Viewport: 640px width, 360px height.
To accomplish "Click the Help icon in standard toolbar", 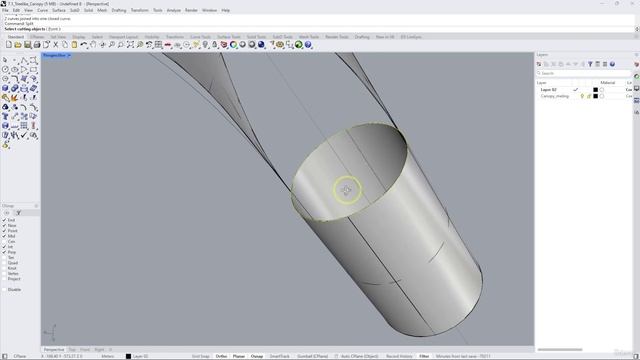I will (x=308, y=45).
